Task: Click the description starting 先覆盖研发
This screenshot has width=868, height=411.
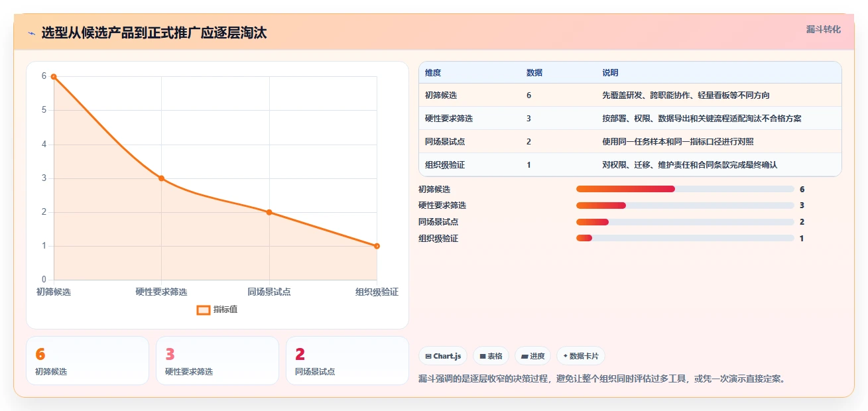Action: pyautogui.click(x=686, y=95)
